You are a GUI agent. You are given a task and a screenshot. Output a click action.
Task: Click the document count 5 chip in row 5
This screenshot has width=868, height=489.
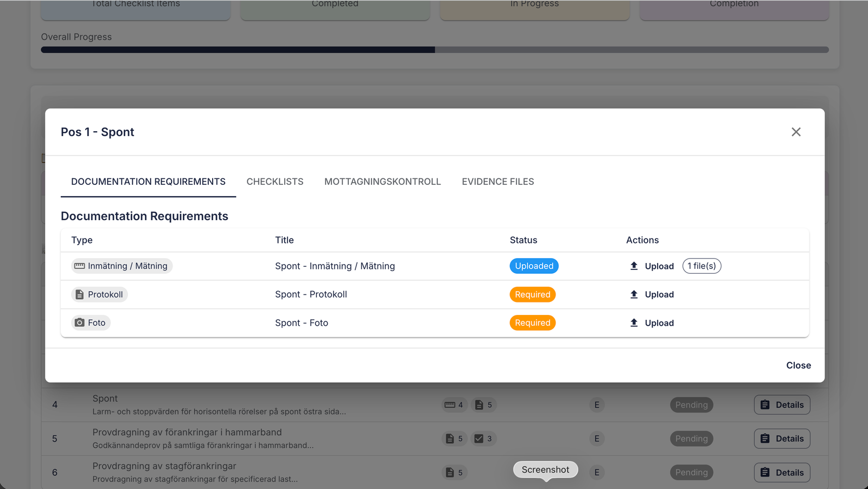[454, 439]
